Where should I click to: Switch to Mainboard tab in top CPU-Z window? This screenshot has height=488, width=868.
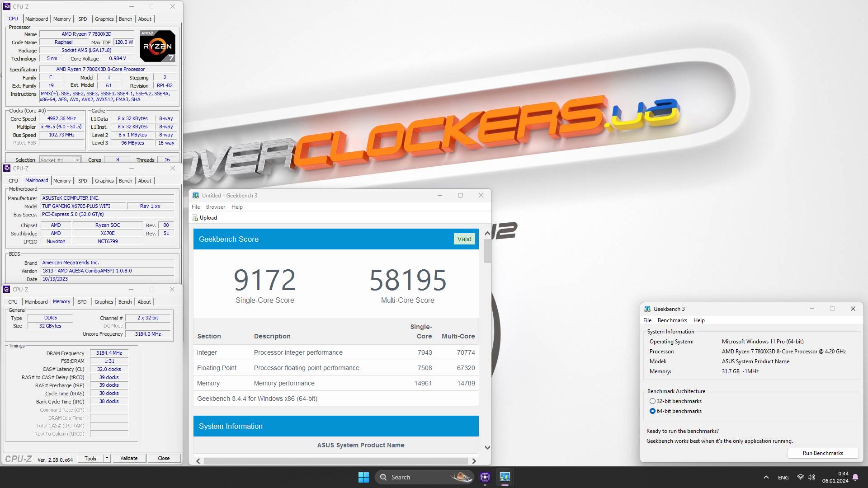pos(37,19)
